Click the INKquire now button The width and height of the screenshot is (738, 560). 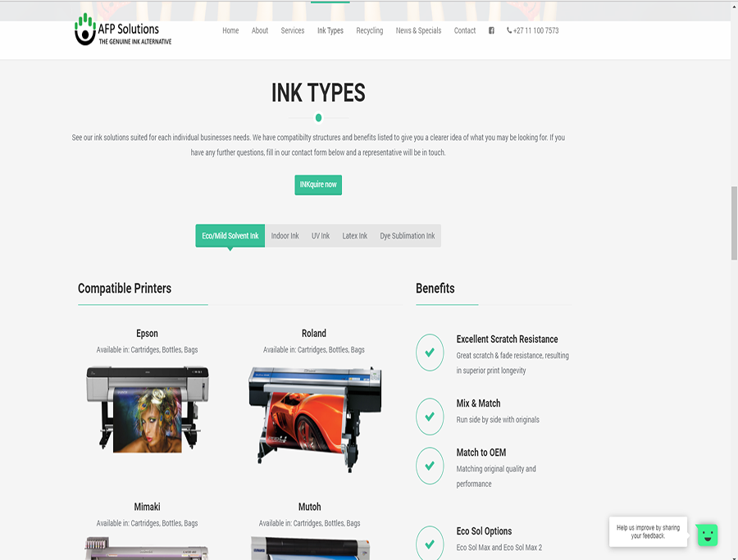pyautogui.click(x=318, y=185)
